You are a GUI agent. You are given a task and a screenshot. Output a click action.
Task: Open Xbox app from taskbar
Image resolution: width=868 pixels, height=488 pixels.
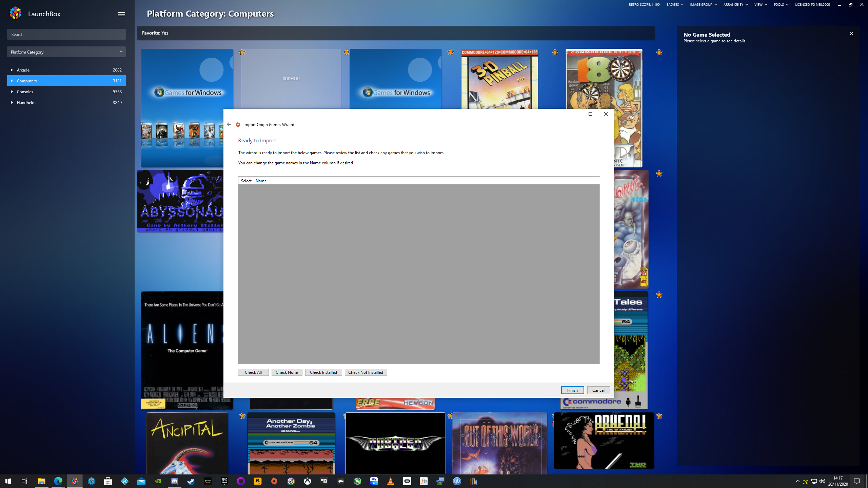(x=308, y=481)
